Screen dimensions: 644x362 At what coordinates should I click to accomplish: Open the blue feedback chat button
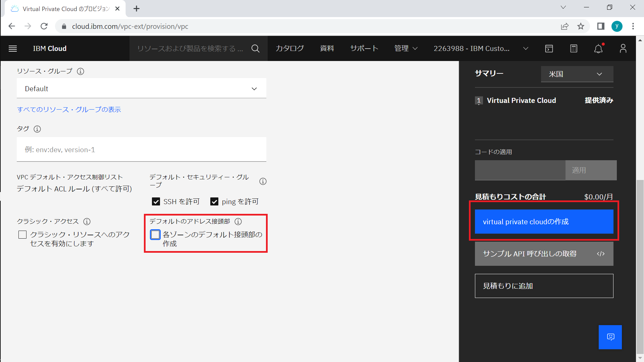pyautogui.click(x=610, y=337)
